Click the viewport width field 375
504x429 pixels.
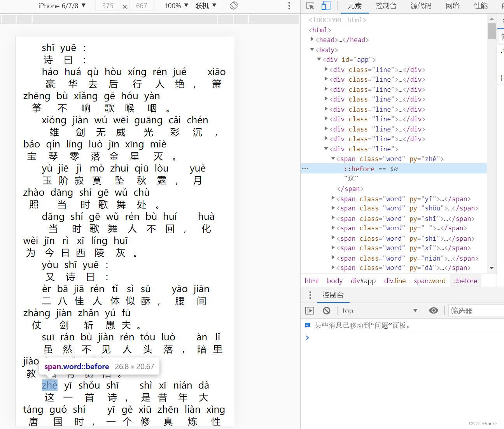click(x=108, y=6)
